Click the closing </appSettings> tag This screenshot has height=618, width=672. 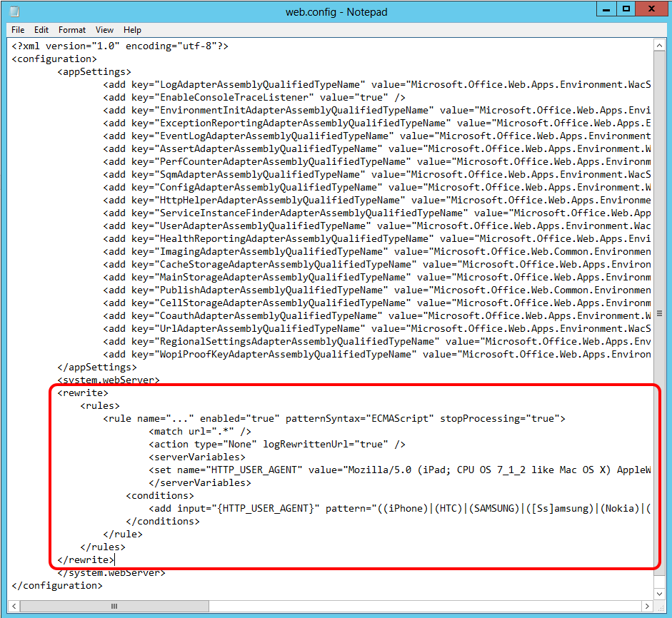click(97, 367)
